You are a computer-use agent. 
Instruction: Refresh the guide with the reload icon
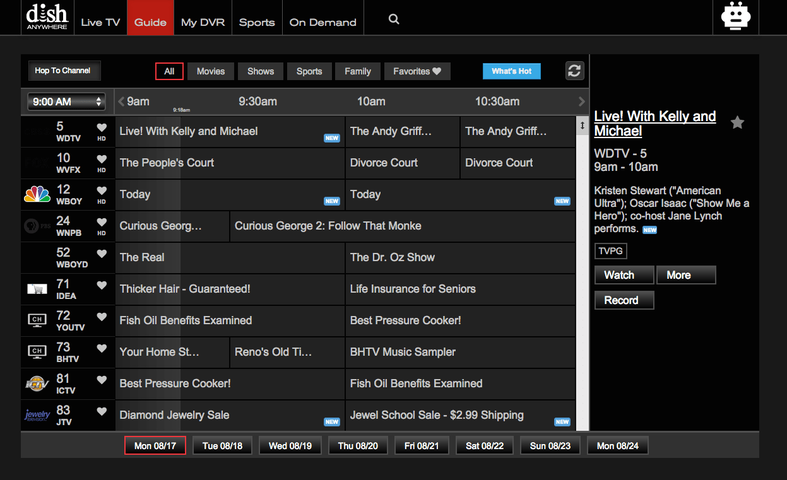tap(574, 71)
